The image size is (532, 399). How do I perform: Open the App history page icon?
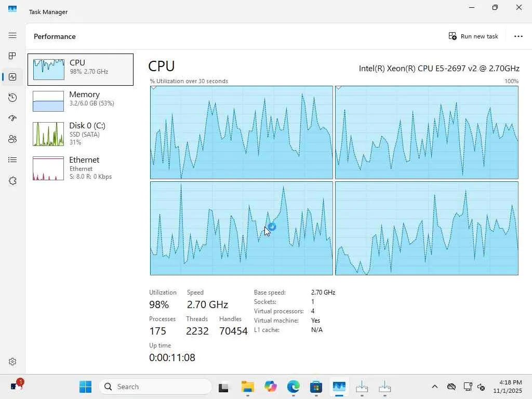[x=12, y=98]
